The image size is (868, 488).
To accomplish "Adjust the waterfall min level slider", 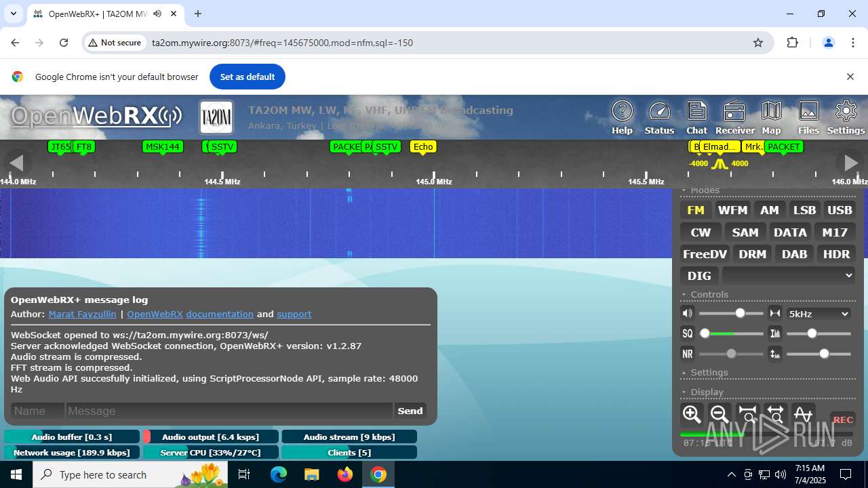I will coord(818,354).
